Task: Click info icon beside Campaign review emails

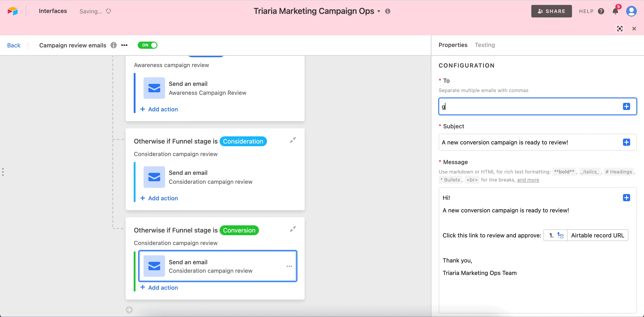Action: click(114, 45)
